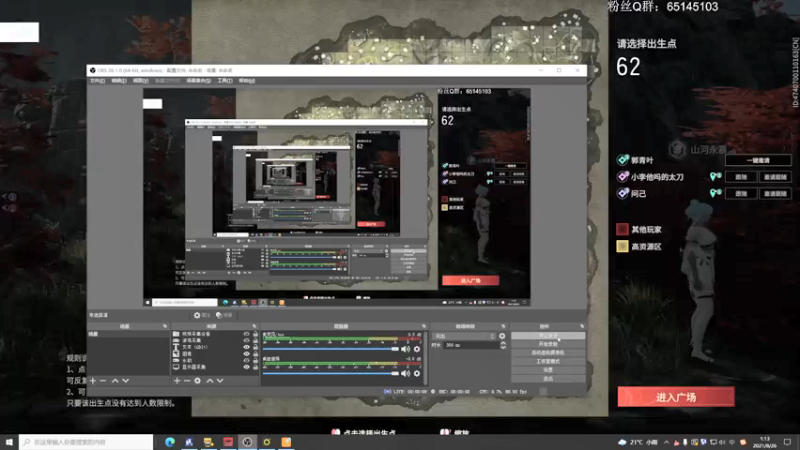This screenshot has width=800, height=450.
Task: Lock the 视频采集设备 source
Action: pos(256,334)
